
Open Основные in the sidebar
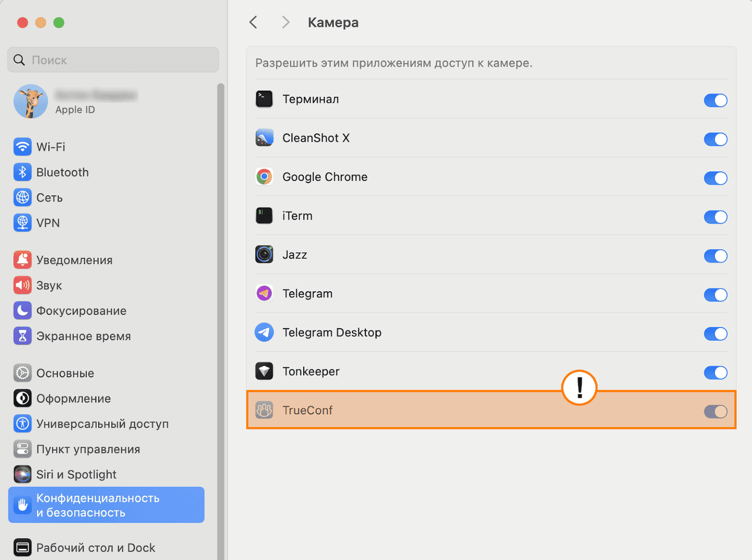pyautogui.click(x=65, y=373)
